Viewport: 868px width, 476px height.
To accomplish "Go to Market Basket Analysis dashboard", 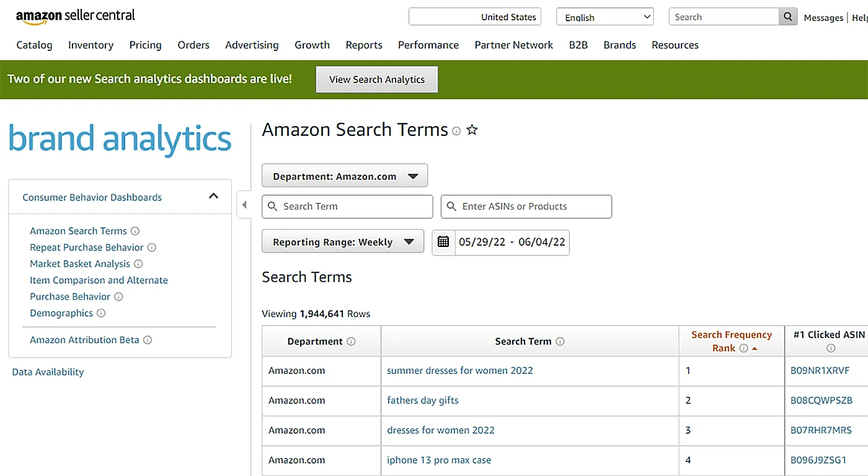I will point(80,264).
